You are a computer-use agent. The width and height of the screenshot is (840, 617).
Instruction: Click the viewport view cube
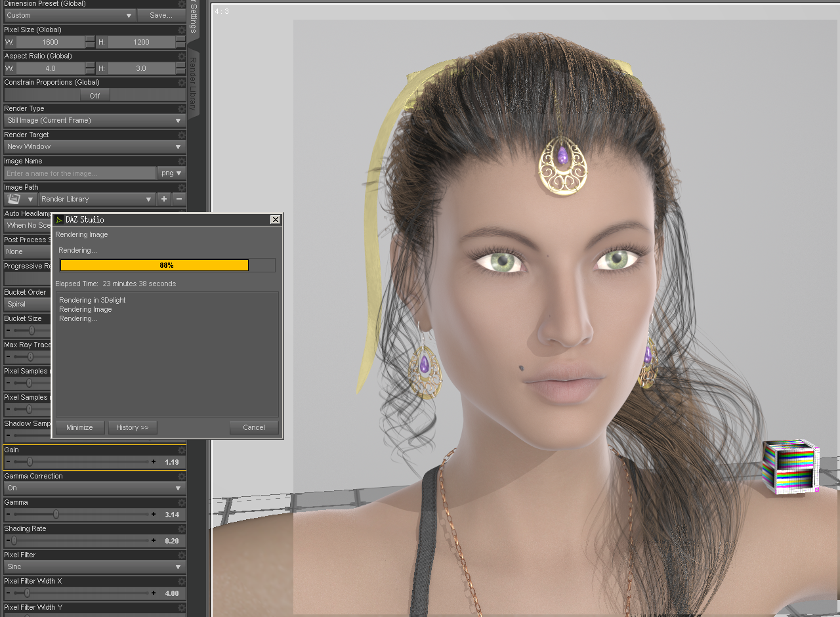[x=791, y=467]
